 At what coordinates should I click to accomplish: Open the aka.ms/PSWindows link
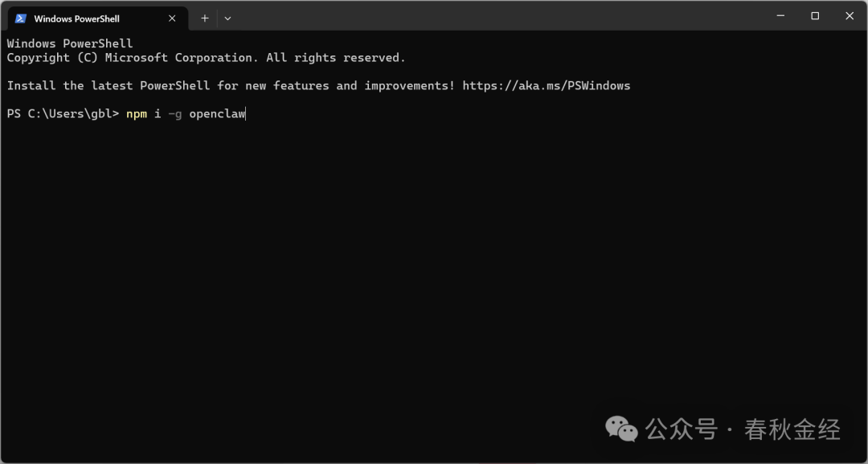pyautogui.click(x=547, y=85)
